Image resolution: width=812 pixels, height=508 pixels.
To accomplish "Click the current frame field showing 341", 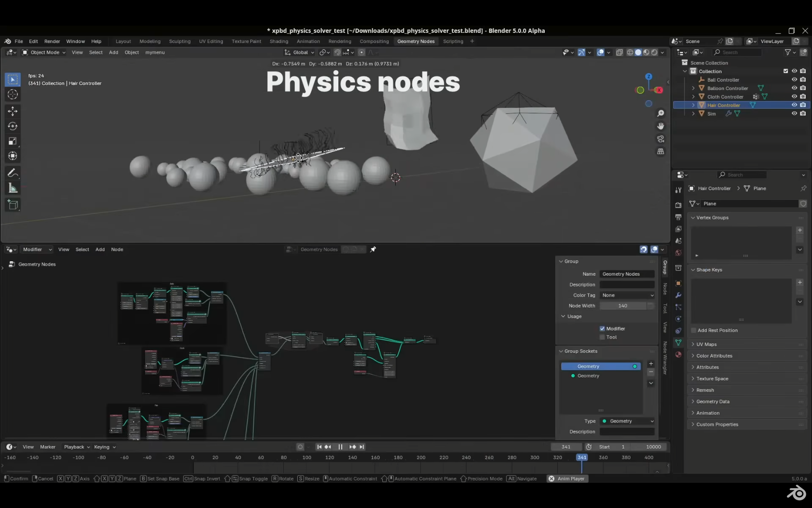I will (x=566, y=447).
